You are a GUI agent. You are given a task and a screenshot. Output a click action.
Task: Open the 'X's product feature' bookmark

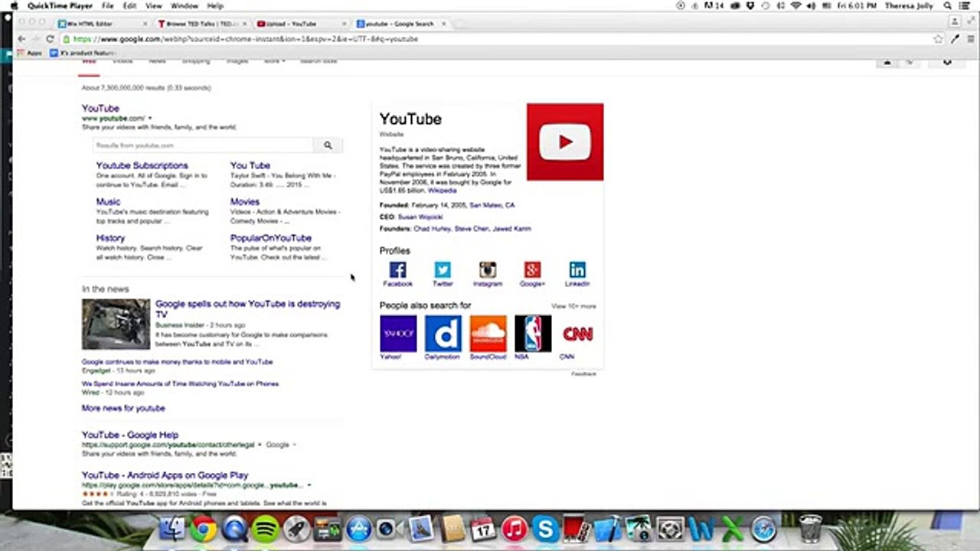[83, 53]
